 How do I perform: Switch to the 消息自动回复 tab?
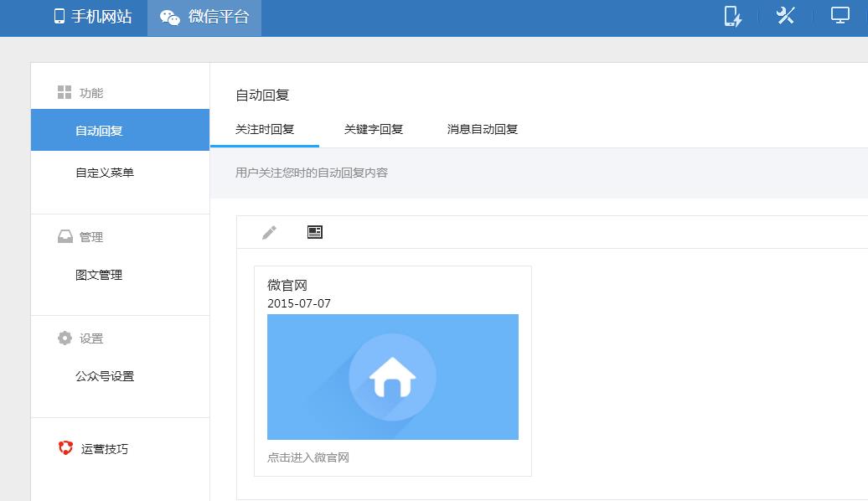pyautogui.click(x=482, y=130)
